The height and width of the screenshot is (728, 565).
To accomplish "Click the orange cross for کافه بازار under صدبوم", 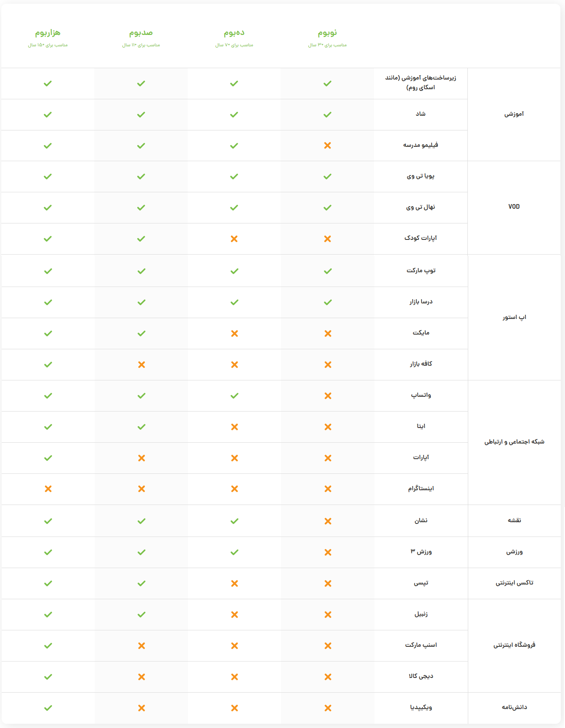I will pyautogui.click(x=141, y=364).
